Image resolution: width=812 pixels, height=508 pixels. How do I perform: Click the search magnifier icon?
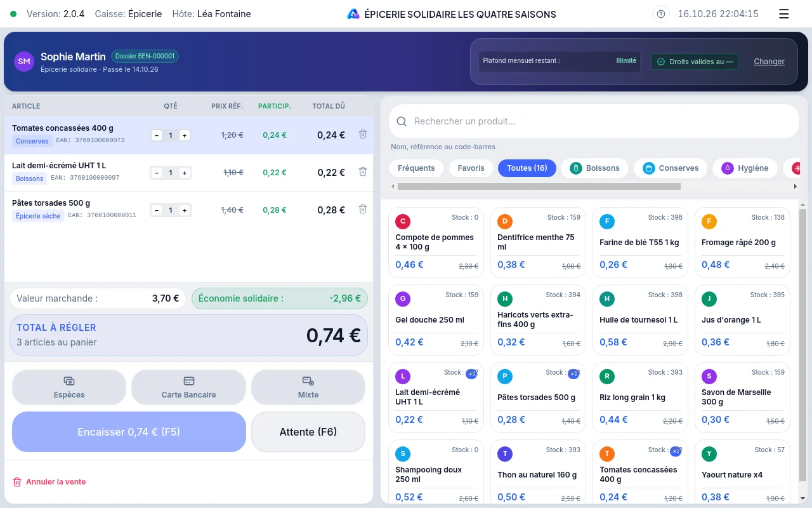(x=402, y=121)
